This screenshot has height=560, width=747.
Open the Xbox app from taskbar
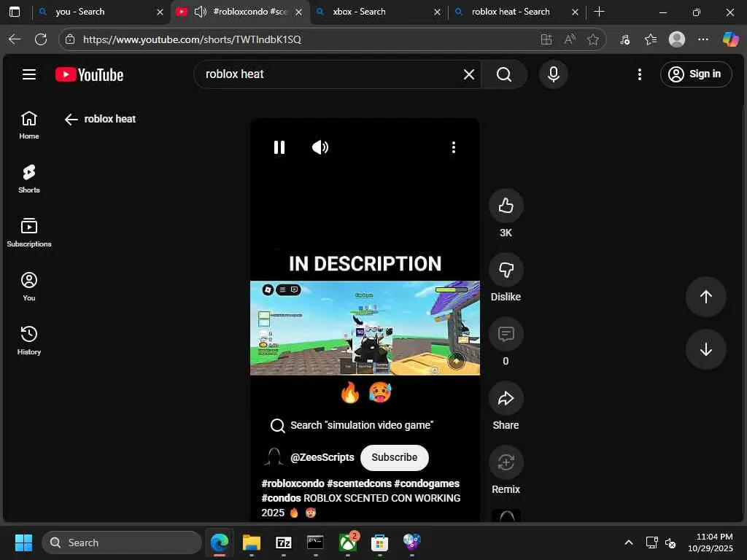click(348, 542)
